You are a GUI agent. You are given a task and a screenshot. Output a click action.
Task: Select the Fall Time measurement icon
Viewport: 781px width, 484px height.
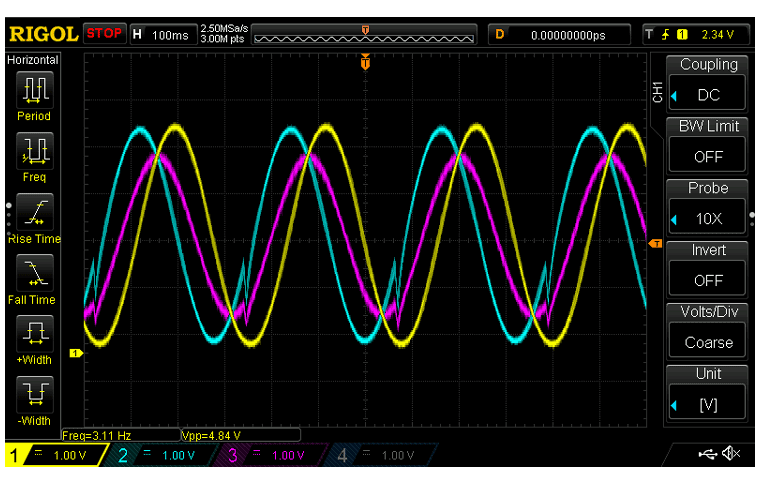tap(34, 273)
